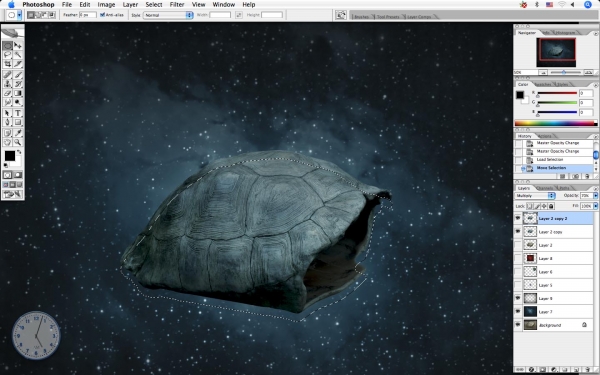
Task: Open the Color panel options menu
Action: [x=595, y=85]
